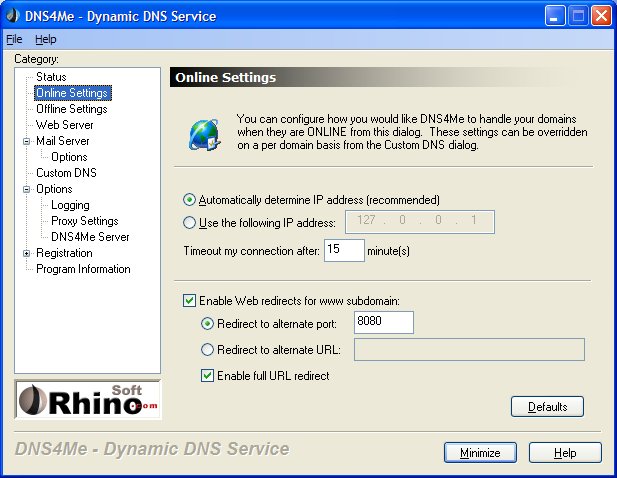Open Custom DNS category
Image resolution: width=617 pixels, height=478 pixels.
pyautogui.click(x=66, y=173)
